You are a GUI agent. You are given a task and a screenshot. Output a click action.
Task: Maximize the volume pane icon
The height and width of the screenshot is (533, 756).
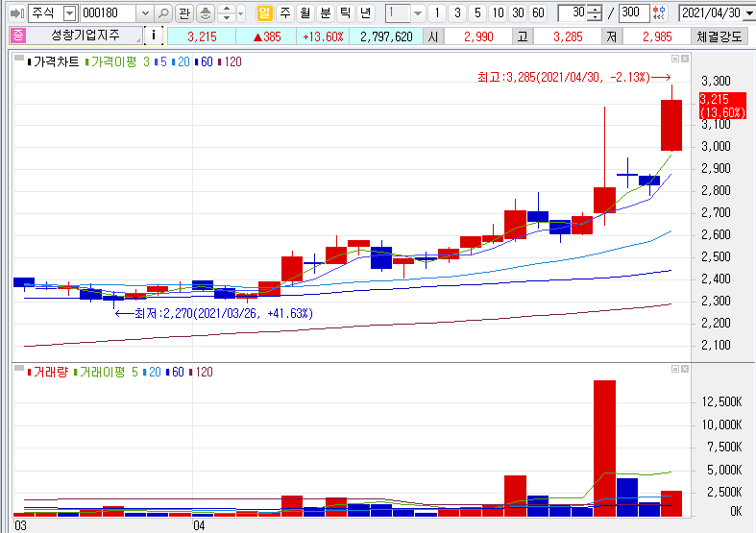pos(675,369)
